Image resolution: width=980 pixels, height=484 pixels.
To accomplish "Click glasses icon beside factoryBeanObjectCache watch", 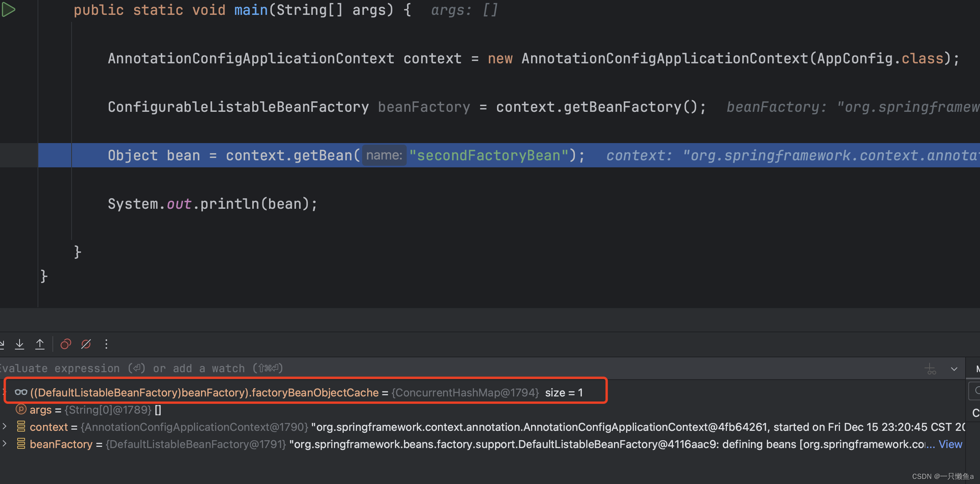I will (x=20, y=393).
